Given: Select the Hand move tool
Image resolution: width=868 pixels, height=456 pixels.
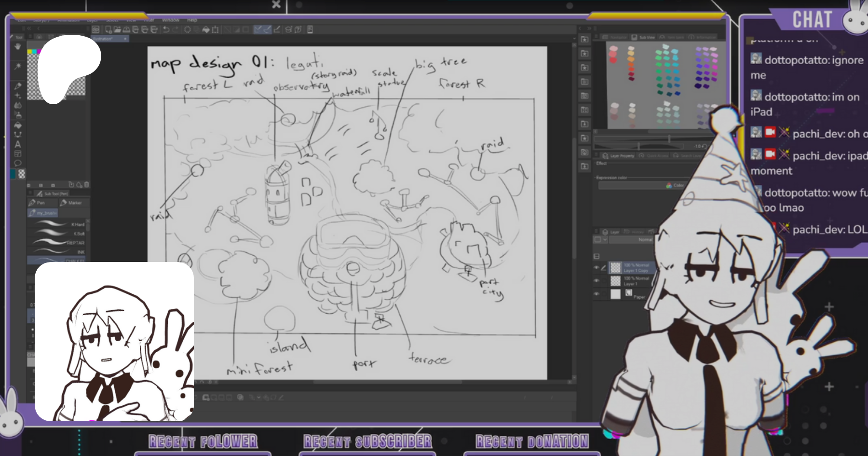Looking at the screenshot, I should [18, 47].
